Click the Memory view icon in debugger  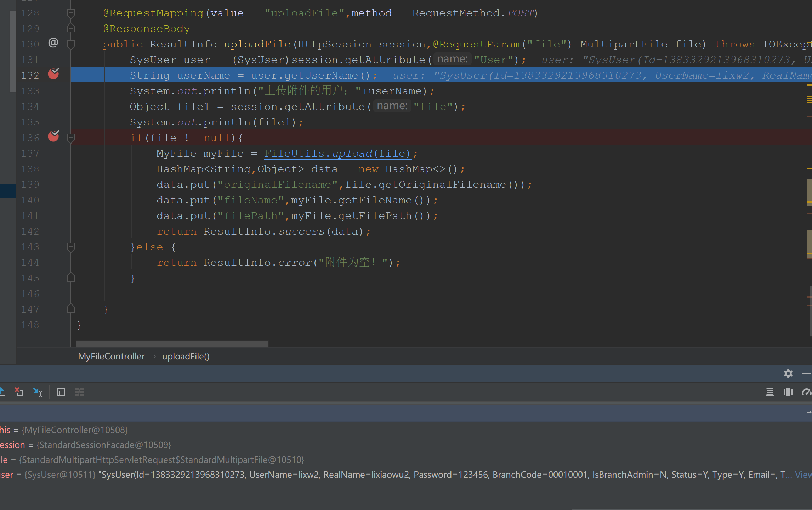tap(788, 392)
